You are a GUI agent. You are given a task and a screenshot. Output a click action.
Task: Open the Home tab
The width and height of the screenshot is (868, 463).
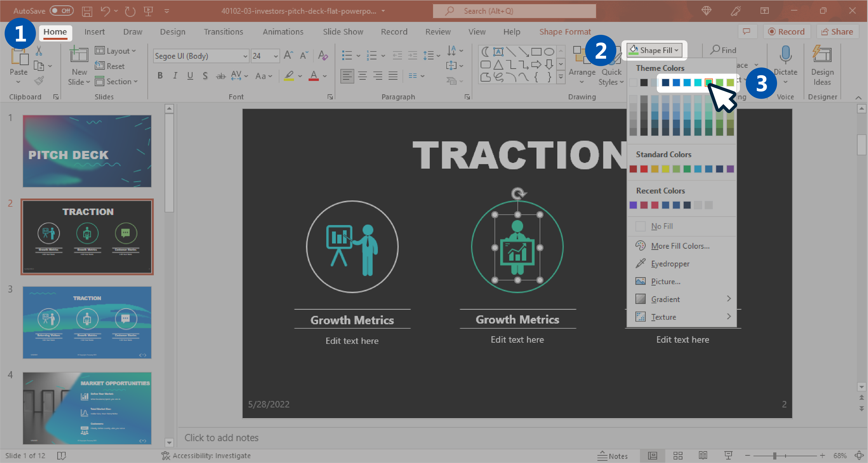(x=55, y=32)
